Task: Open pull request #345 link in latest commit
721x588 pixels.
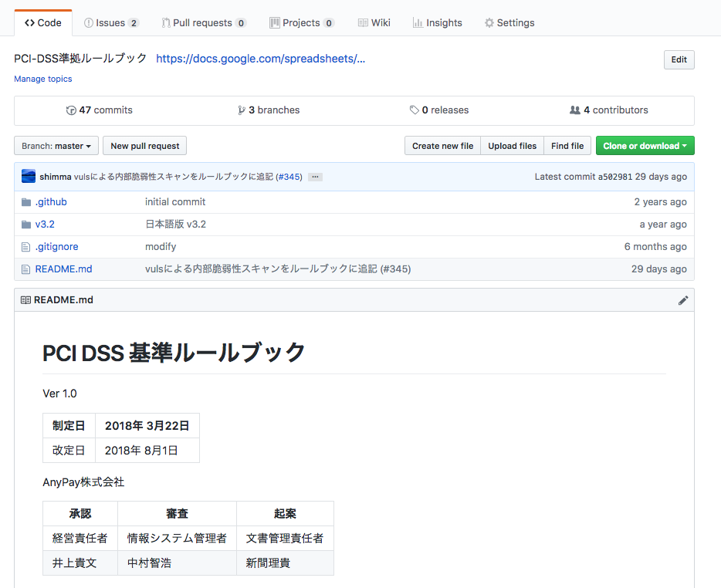Action: click(290, 177)
